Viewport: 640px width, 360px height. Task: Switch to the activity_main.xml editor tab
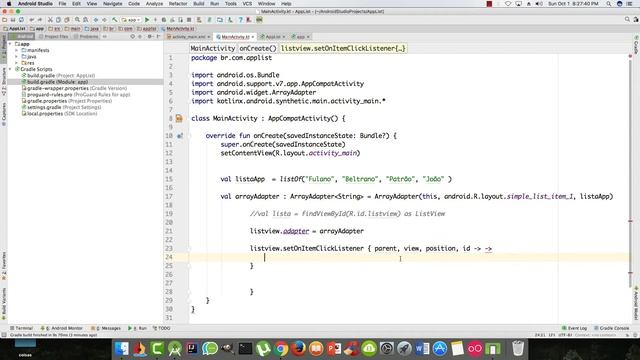(x=188, y=37)
